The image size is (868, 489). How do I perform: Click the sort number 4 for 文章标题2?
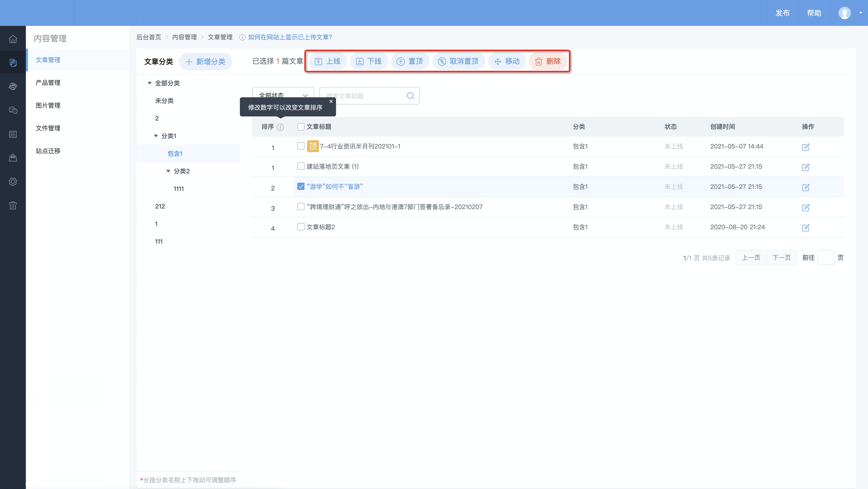point(273,229)
